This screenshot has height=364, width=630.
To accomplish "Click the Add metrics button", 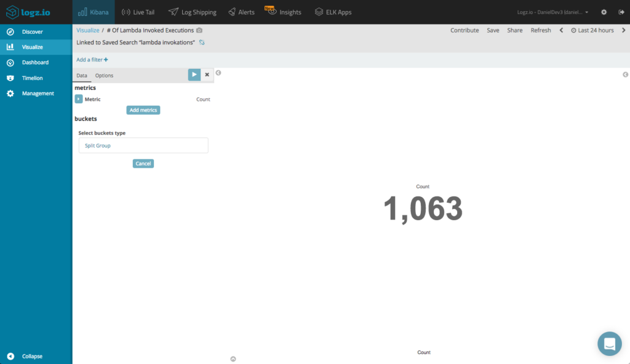I will point(143,109).
